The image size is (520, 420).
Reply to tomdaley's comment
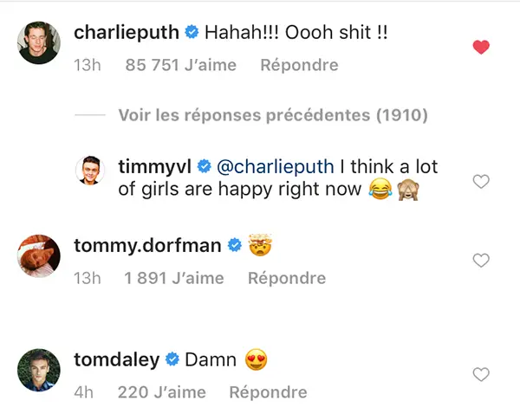pyautogui.click(x=268, y=392)
